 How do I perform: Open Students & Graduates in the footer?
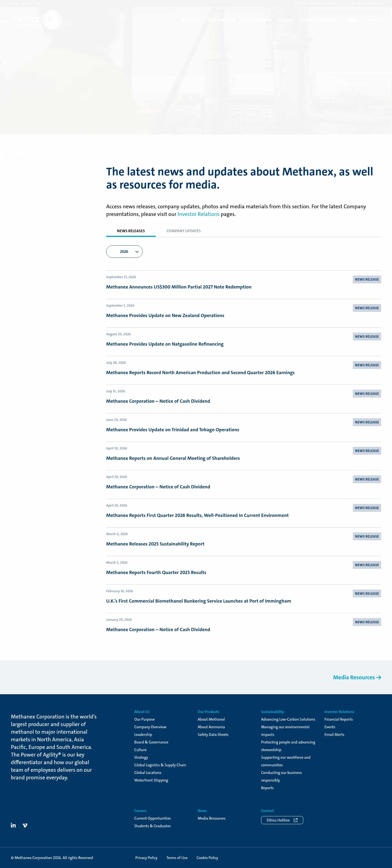coord(152,826)
